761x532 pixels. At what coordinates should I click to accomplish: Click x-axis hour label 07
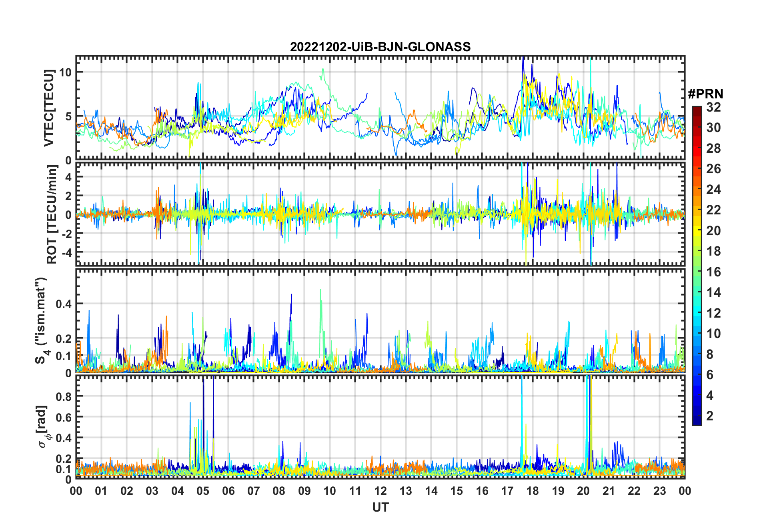[254, 491]
